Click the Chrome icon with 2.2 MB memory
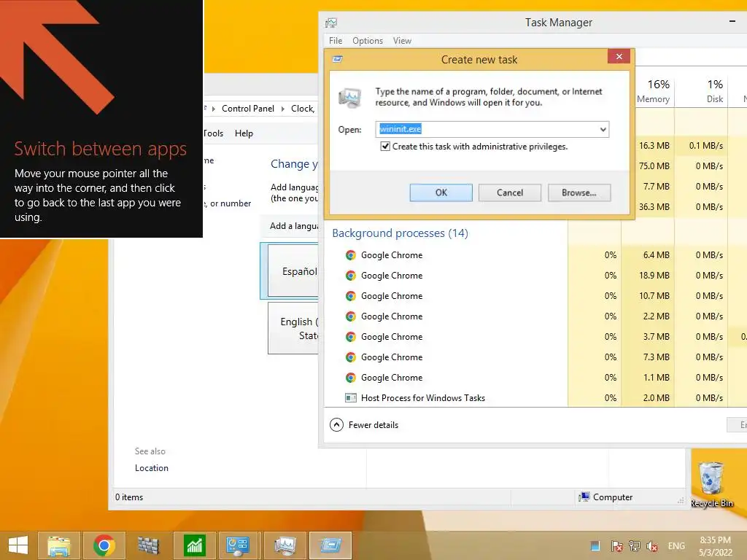The height and width of the screenshot is (560, 747). [351, 316]
